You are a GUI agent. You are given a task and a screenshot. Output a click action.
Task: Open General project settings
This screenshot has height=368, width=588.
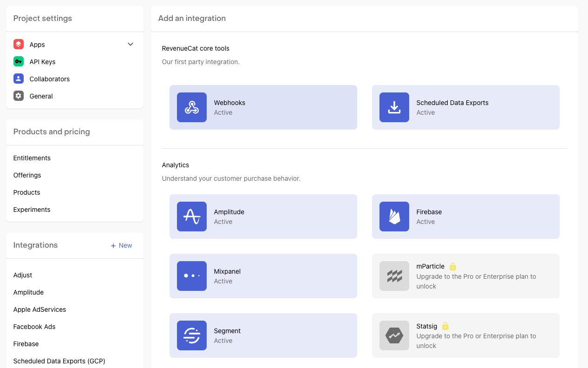41,96
